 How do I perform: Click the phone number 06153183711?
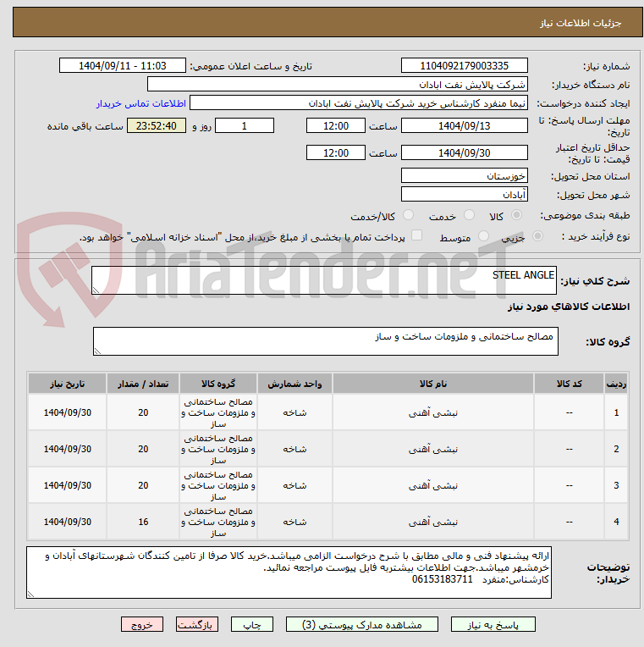442,579
